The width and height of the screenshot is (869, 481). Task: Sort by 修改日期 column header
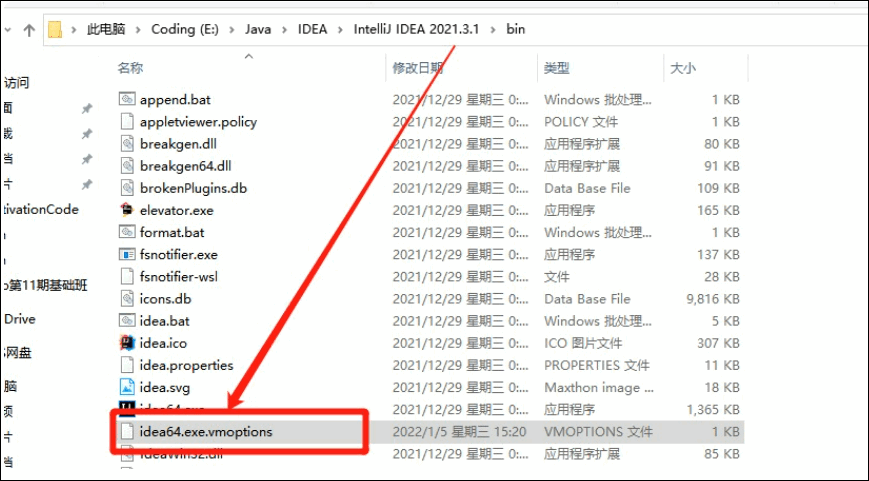point(418,68)
